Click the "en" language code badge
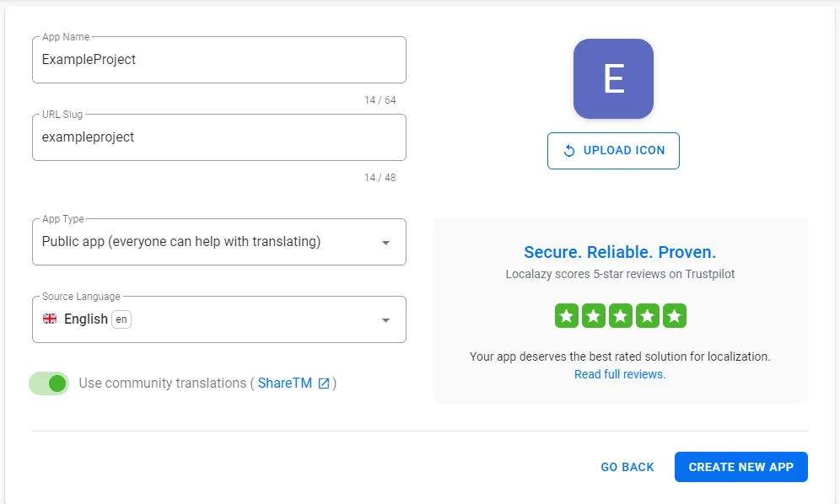This screenshot has width=840, height=504. [121, 319]
